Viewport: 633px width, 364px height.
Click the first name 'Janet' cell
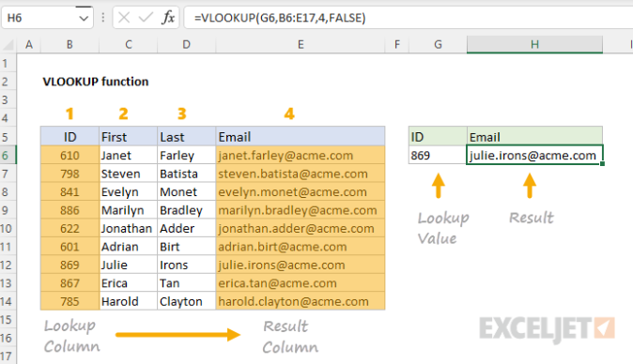pos(129,155)
